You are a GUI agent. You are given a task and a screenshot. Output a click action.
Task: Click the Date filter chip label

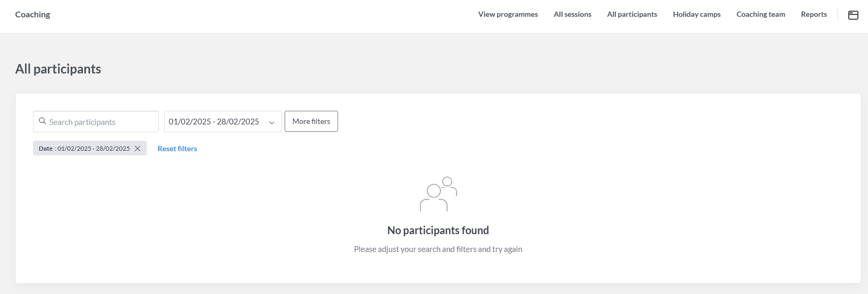[84, 149]
